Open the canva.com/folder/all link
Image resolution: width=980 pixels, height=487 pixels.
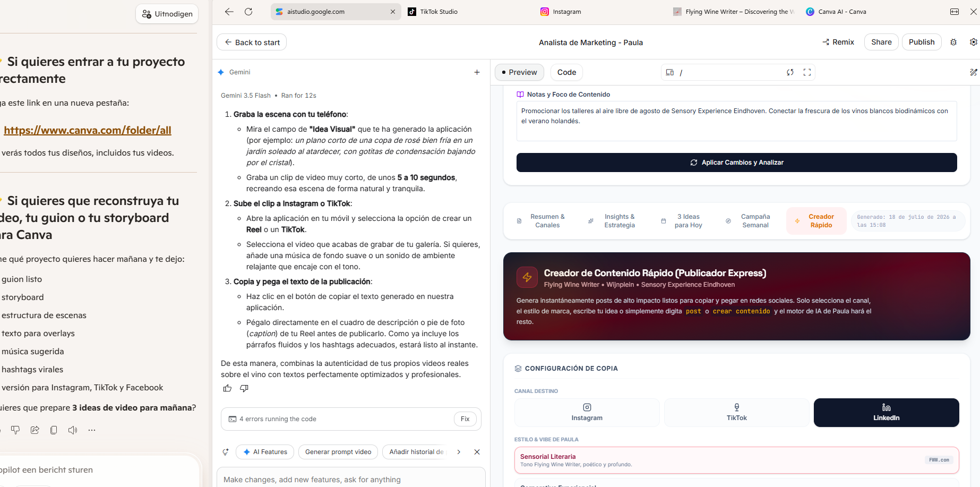pyautogui.click(x=88, y=130)
